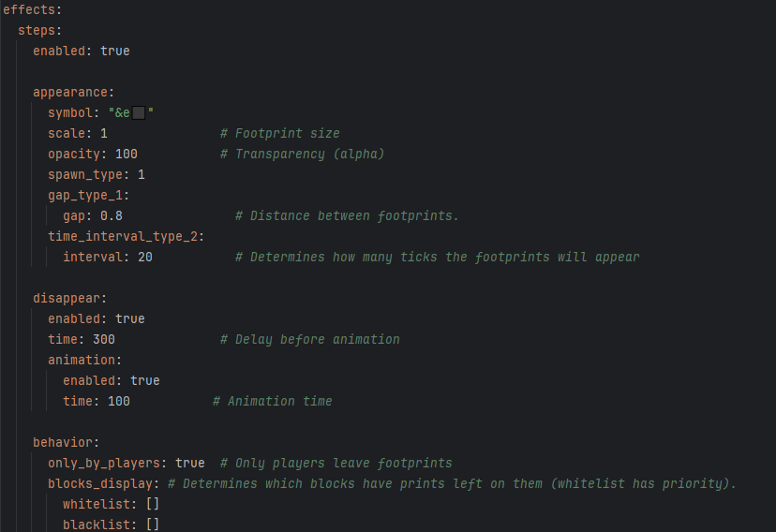The width and height of the screenshot is (776, 532).
Task: Click the empty brackets after blacklist
Action: pyautogui.click(x=153, y=525)
